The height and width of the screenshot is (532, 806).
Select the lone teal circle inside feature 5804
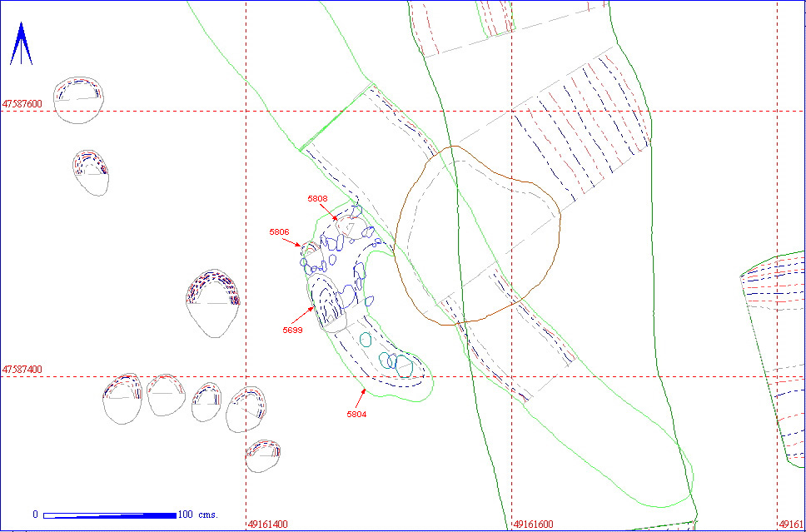[366, 340]
